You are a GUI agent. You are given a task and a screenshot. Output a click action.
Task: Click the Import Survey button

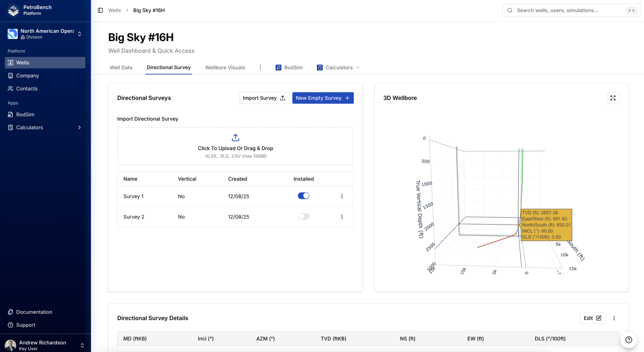pyautogui.click(x=264, y=98)
